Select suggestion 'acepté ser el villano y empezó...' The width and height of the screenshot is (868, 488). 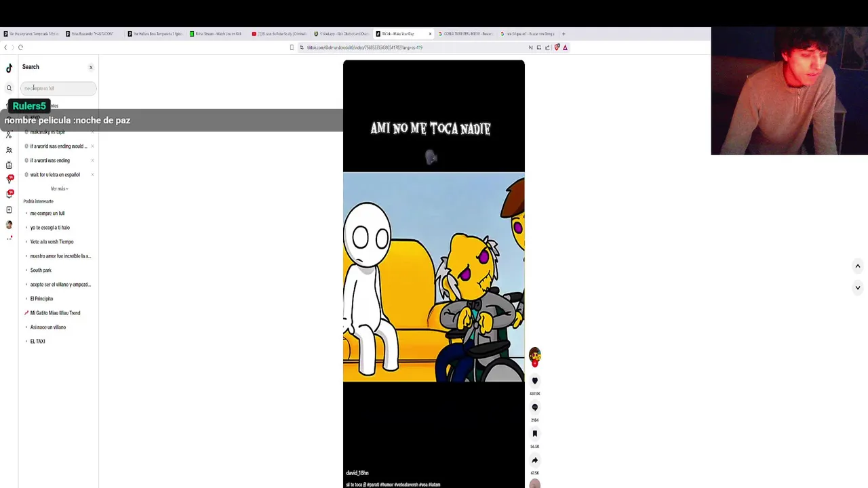(x=60, y=285)
